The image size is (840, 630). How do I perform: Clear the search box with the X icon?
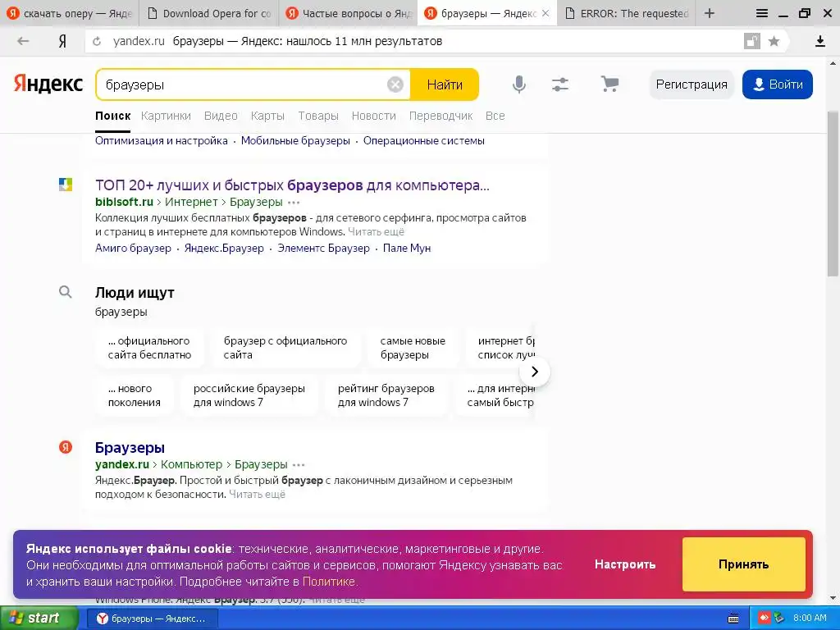click(395, 84)
